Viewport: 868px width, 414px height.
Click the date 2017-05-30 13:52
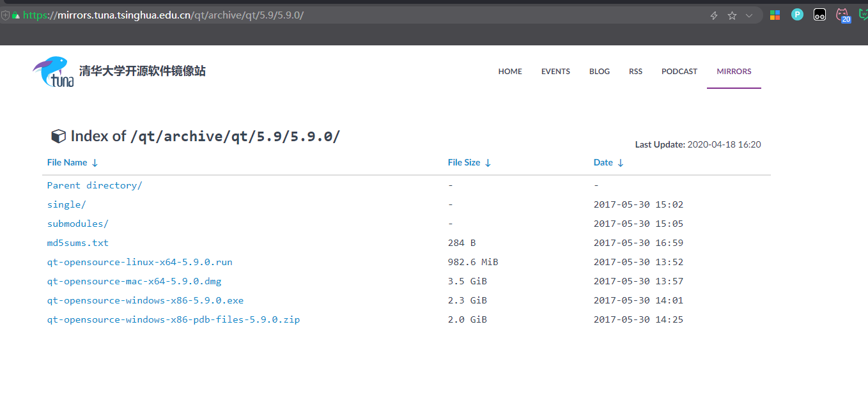pyautogui.click(x=639, y=262)
